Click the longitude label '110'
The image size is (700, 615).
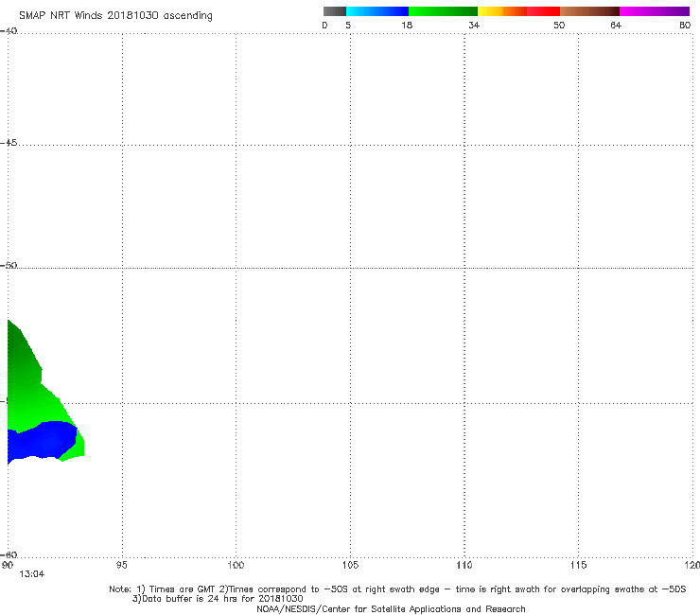pyautogui.click(x=464, y=565)
